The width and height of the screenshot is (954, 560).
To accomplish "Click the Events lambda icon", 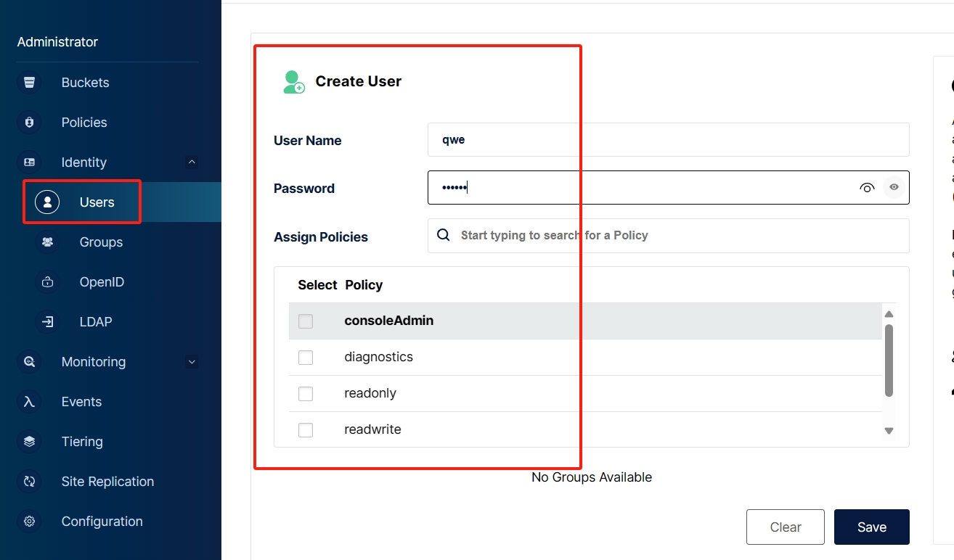I will tap(29, 402).
